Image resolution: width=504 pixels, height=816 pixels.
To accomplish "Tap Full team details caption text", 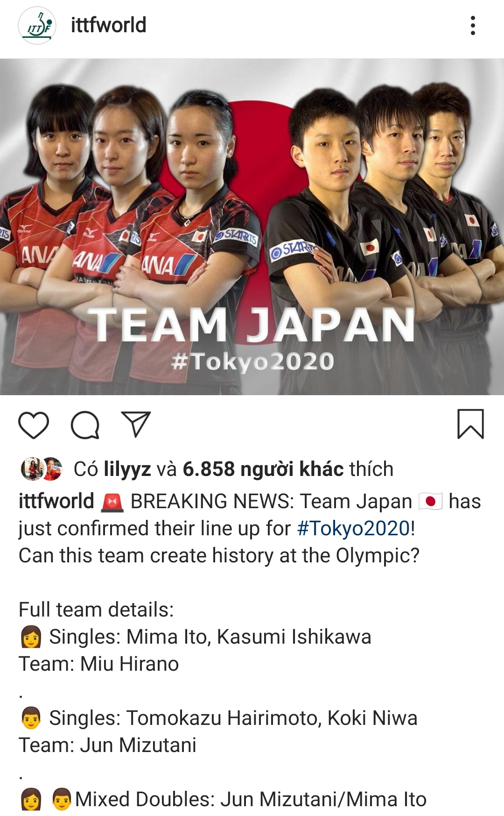I will (x=96, y=610).
